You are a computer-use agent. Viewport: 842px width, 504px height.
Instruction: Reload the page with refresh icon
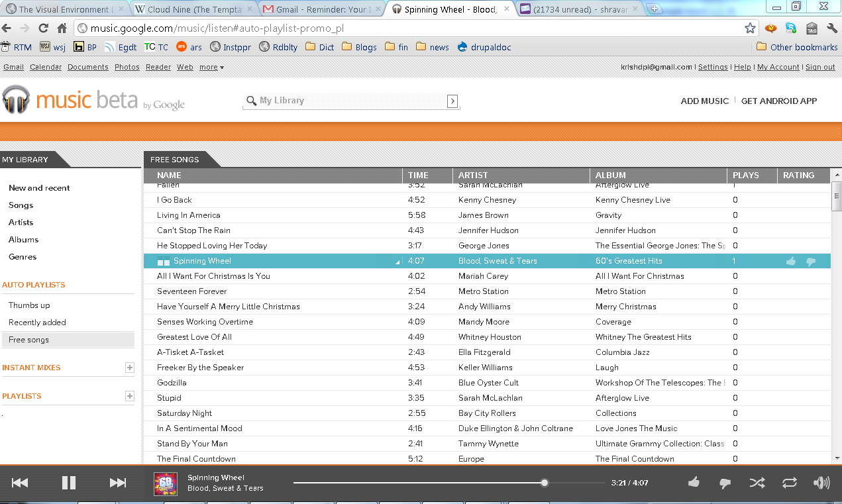point(44,28)
